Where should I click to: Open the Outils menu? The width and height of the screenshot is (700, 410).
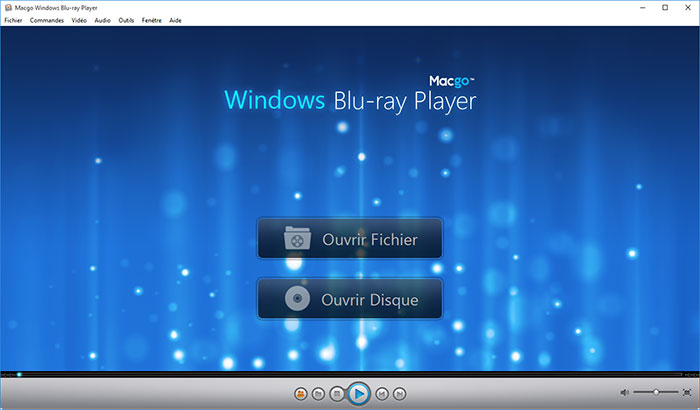[x=126, y=20]
